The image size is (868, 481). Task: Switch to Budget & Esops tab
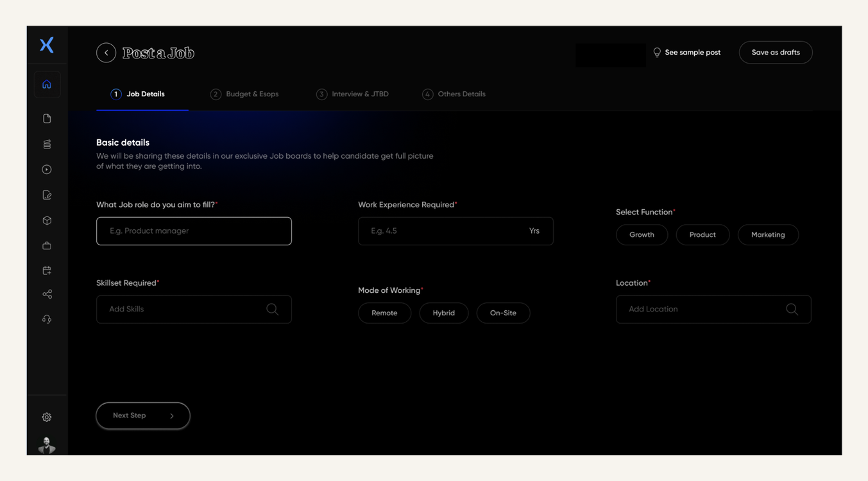244,94
